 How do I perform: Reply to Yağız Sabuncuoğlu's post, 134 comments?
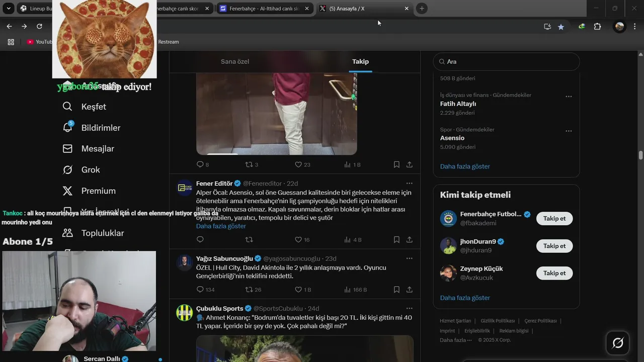205,290
